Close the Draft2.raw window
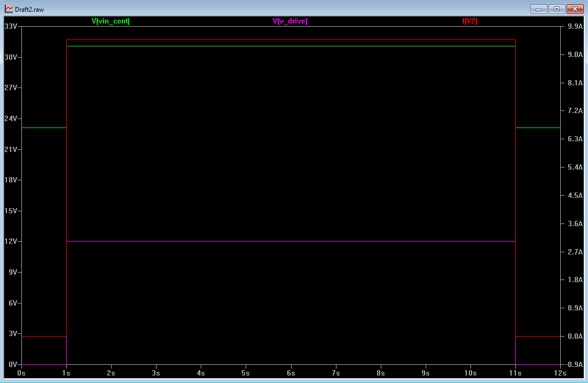 coord(575,9)
